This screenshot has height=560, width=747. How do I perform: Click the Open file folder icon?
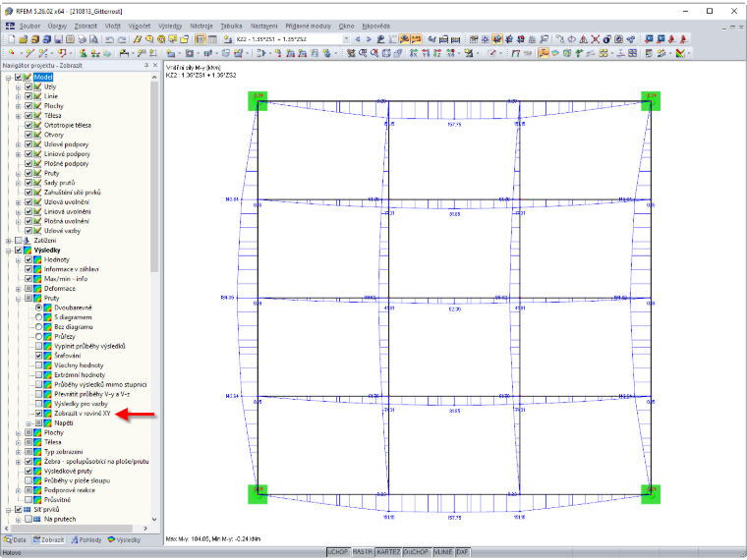tap(24, 39)
